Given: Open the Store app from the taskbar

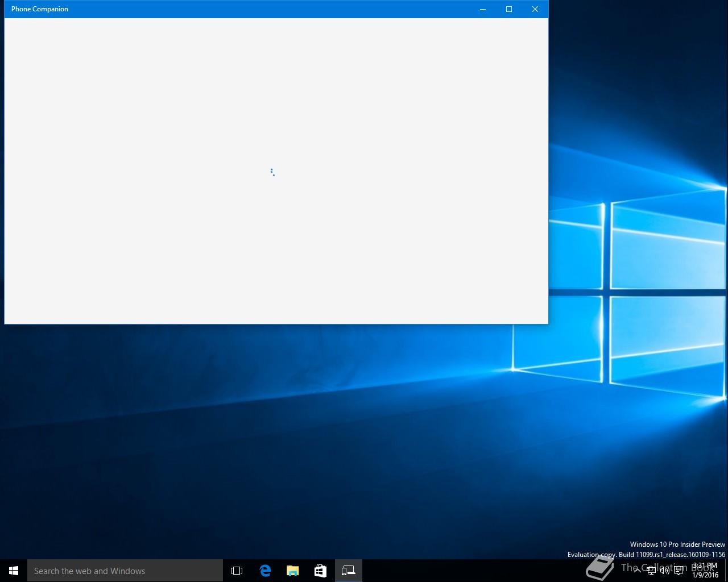Looking at the screenshot, I should 321,571.
